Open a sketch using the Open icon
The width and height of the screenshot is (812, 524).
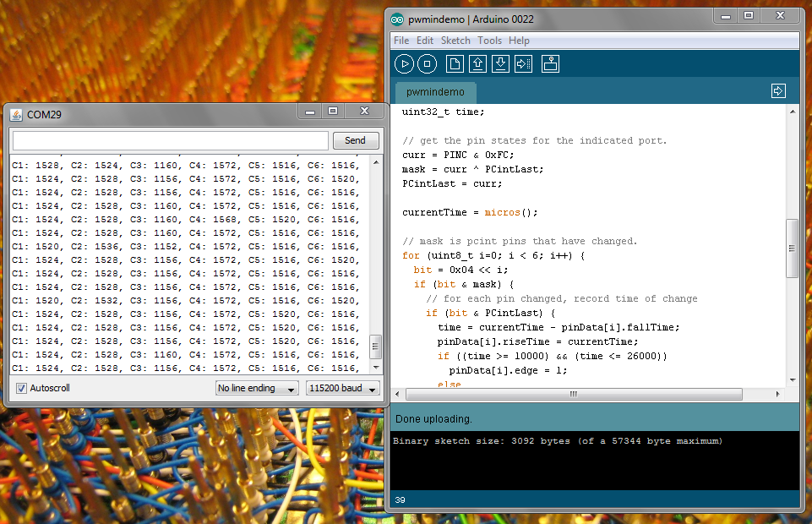point(477,63)
